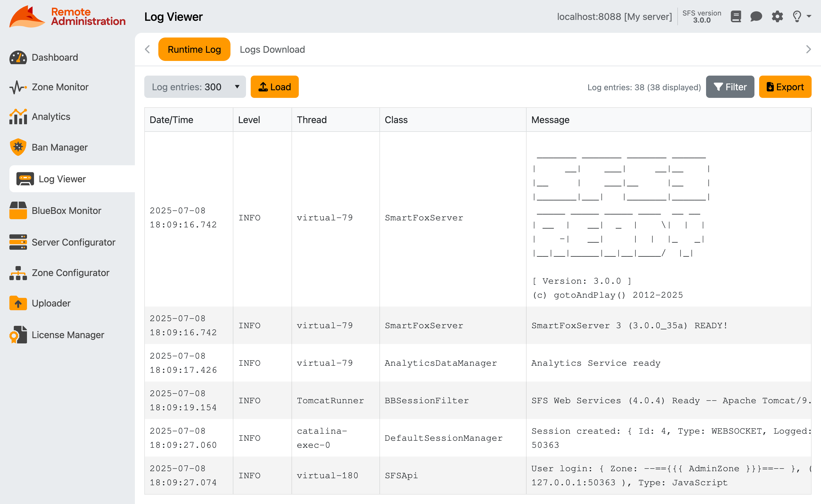
Task: Open the settings gear in the header
Action: click(777, 16)
